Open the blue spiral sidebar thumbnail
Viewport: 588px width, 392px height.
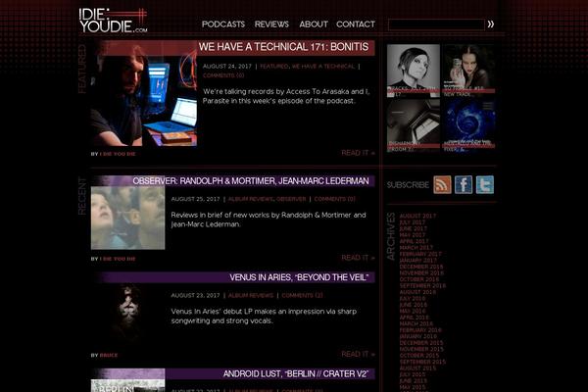coord(468,125)
